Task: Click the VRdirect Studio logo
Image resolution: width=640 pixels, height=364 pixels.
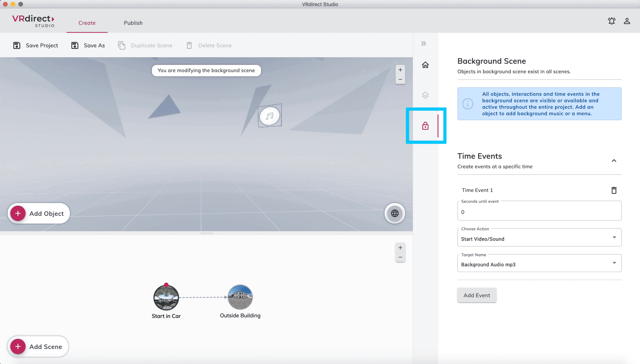Action: 33,21
